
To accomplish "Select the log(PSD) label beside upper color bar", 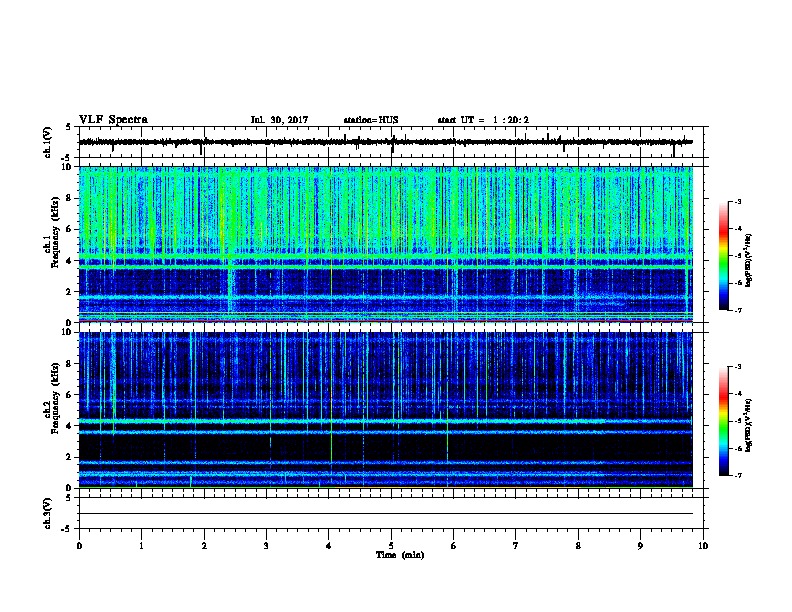I will (x=749, y=261).
